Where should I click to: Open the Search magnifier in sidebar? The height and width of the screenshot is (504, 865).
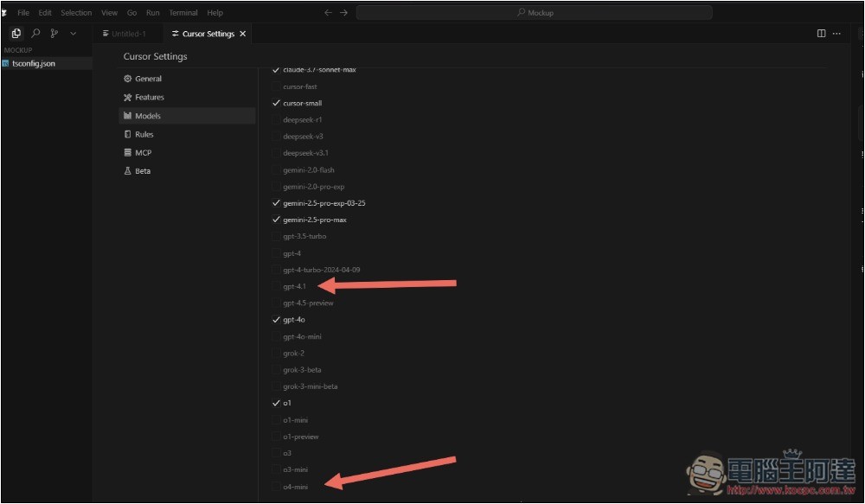pos(35,34)
